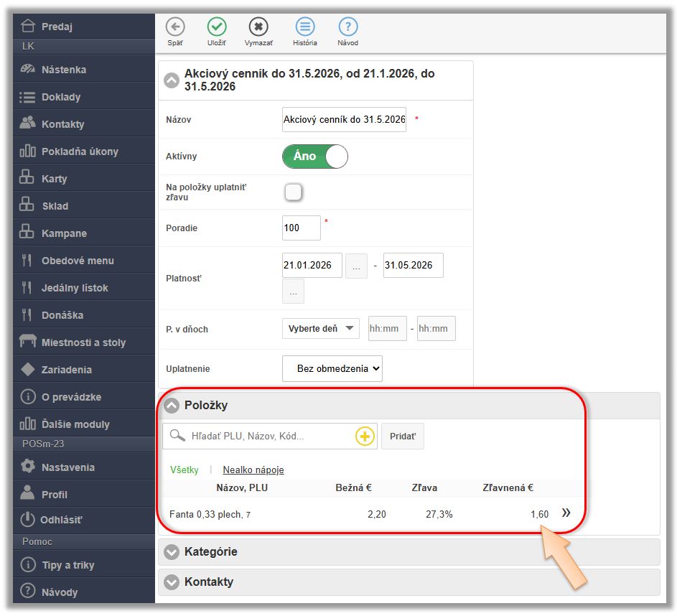
Task: Click the Späť back arrow icon
Action: pyautogui.click(x=175, y=27)
